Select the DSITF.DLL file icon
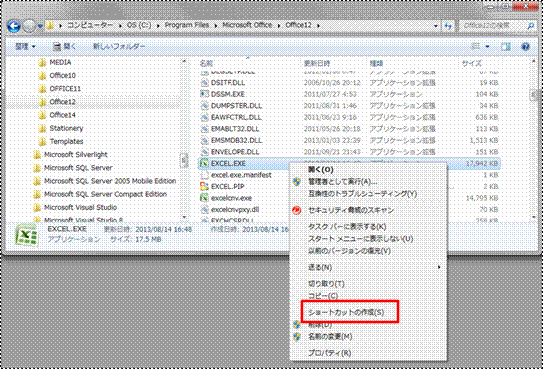This screenshot has height=369, width=543. [204, 83]
